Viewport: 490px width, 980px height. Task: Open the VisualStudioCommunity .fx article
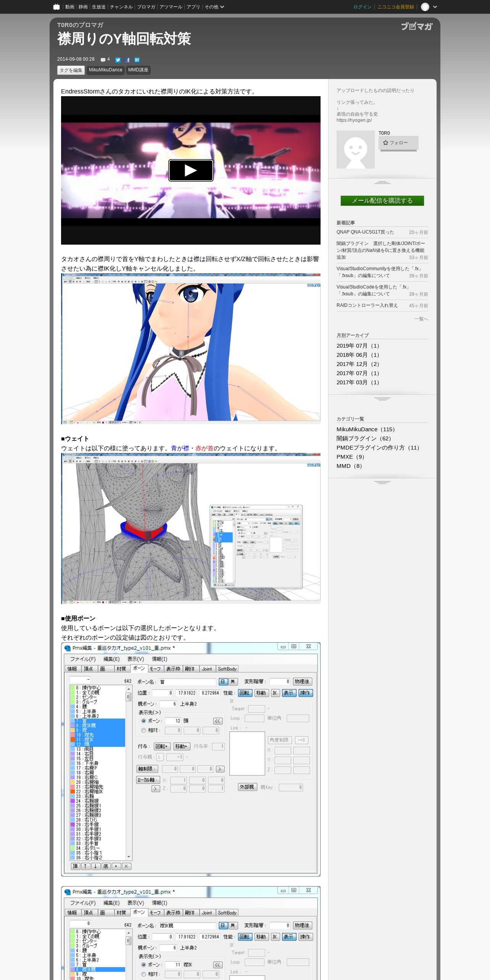379,272
